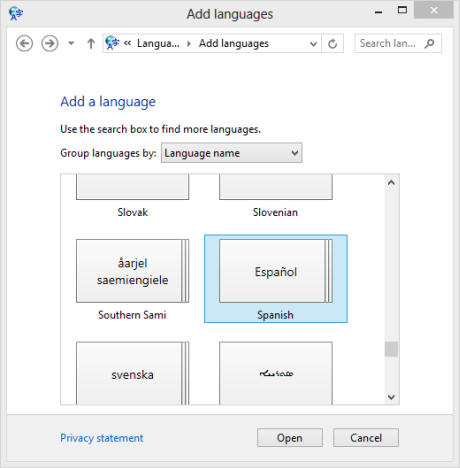
Task: Expand the address bar history dropdown
Action: (313, 44)
